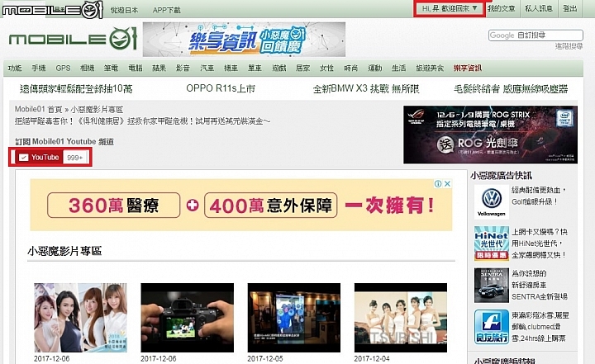The width and height of the screenshot is (595, 364).
Task: Subscribe via the YouTube button
Action: click(39, 158)
